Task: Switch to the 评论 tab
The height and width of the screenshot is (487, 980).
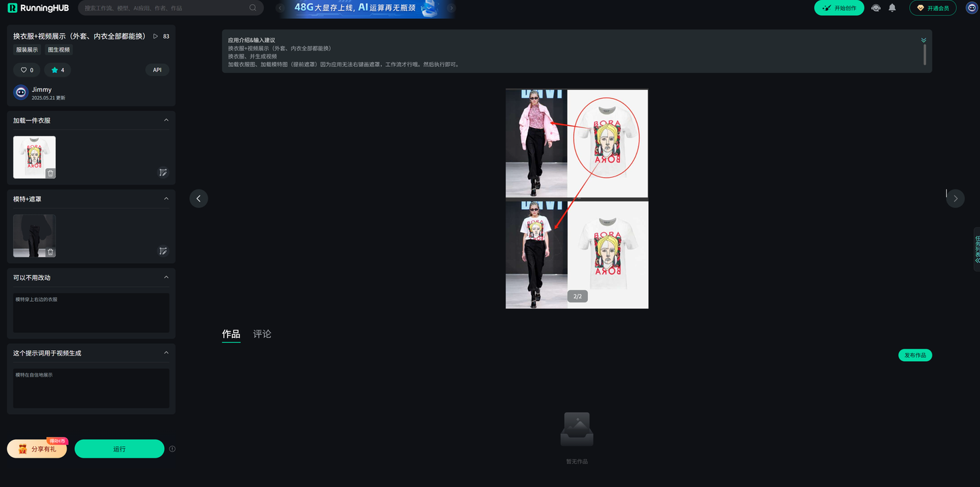Action: click(262, 334)
